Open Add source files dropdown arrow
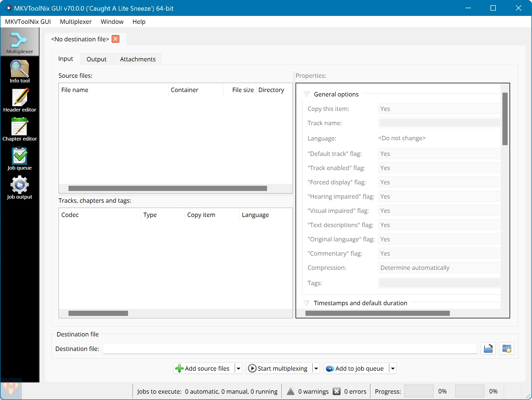The width and height of the screenshot is (532, 400). (238, 368)
